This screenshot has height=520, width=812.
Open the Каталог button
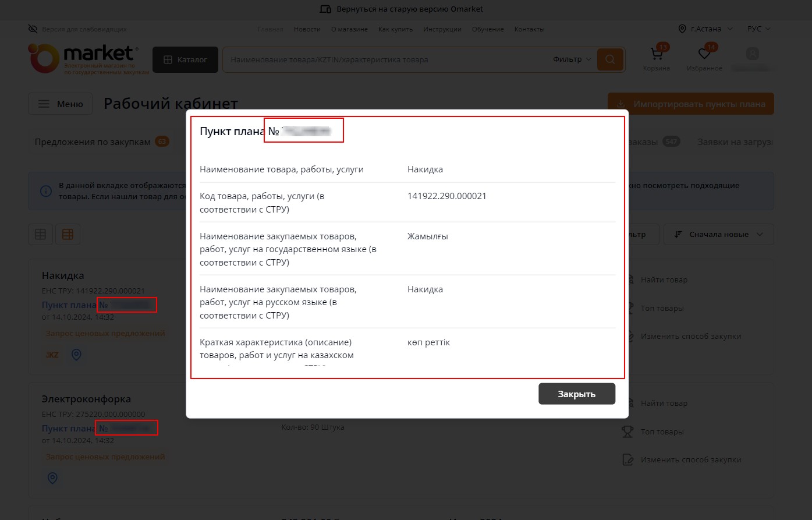185,59
